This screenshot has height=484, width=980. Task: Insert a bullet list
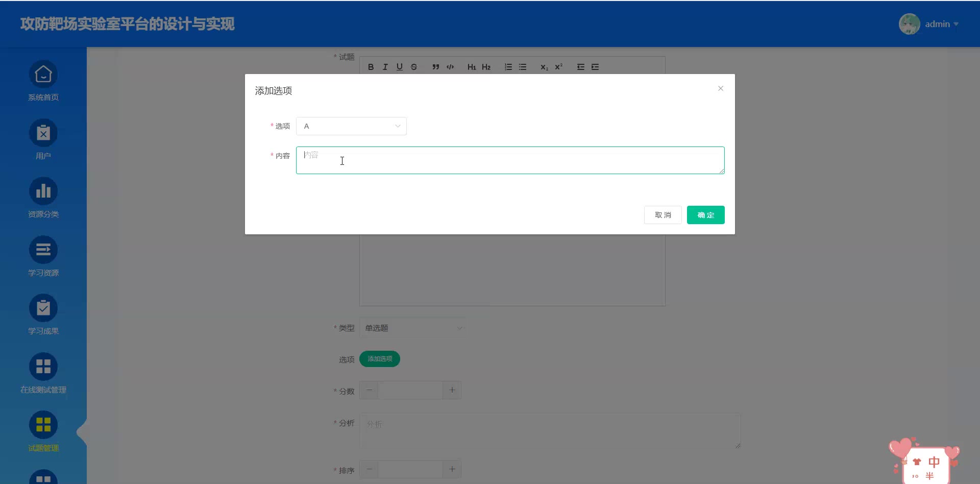tap(523, 67)
